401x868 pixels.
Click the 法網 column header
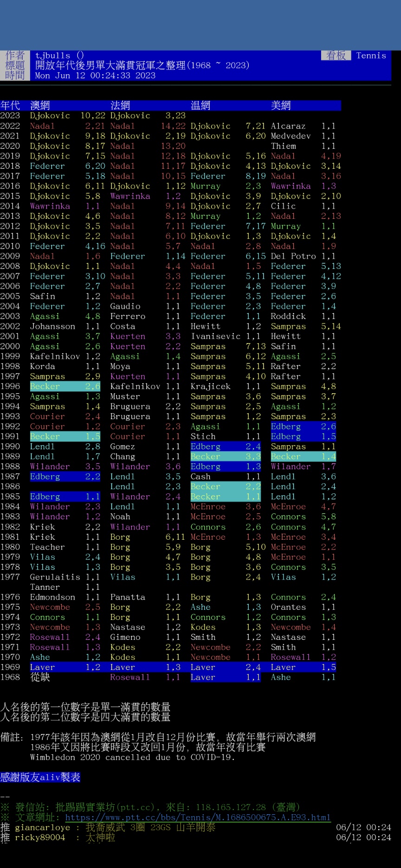click(x=120, y=105)
